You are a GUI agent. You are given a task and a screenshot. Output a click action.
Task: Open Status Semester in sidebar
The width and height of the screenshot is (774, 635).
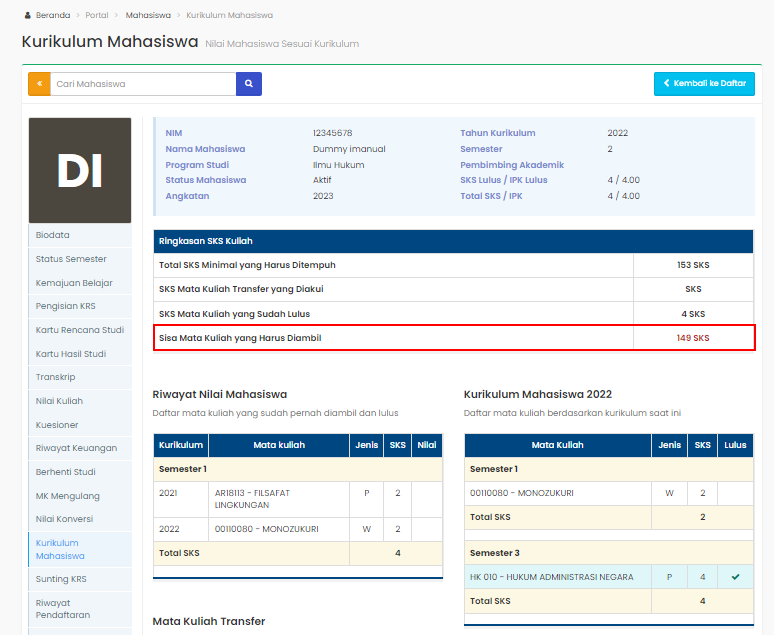coord(80,259)
